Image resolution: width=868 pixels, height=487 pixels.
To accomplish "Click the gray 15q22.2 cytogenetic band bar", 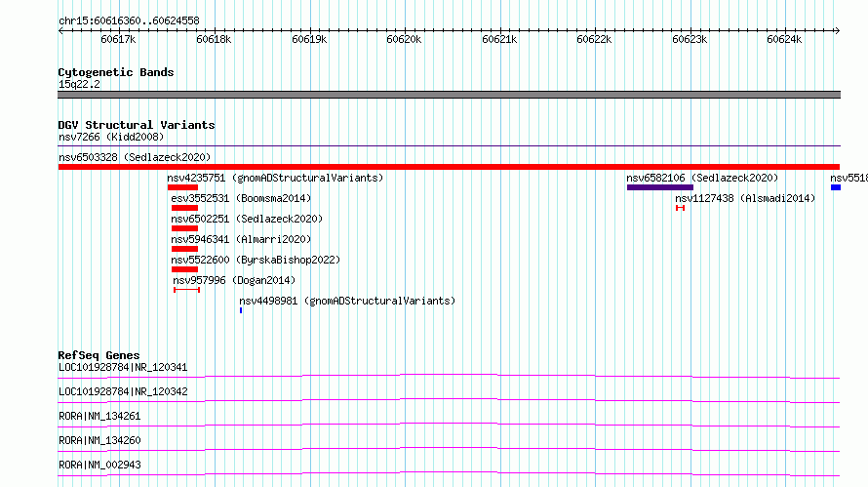I will pos(449,95).
